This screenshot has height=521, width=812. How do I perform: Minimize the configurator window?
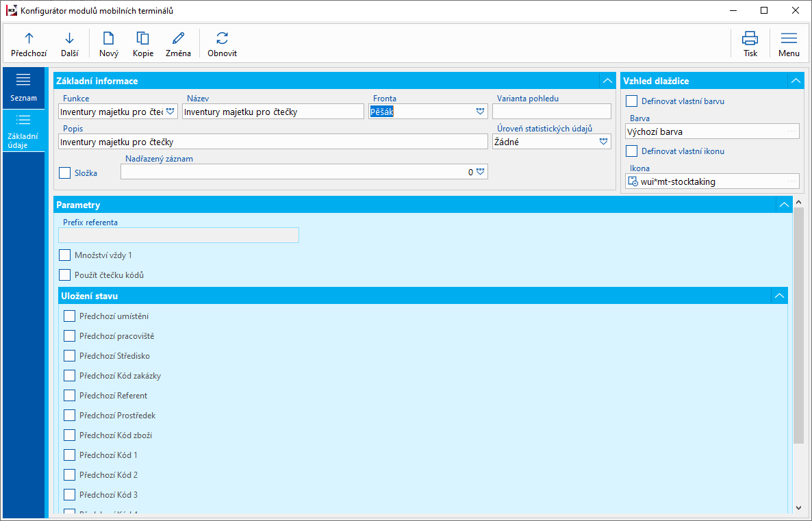[733, 10]
